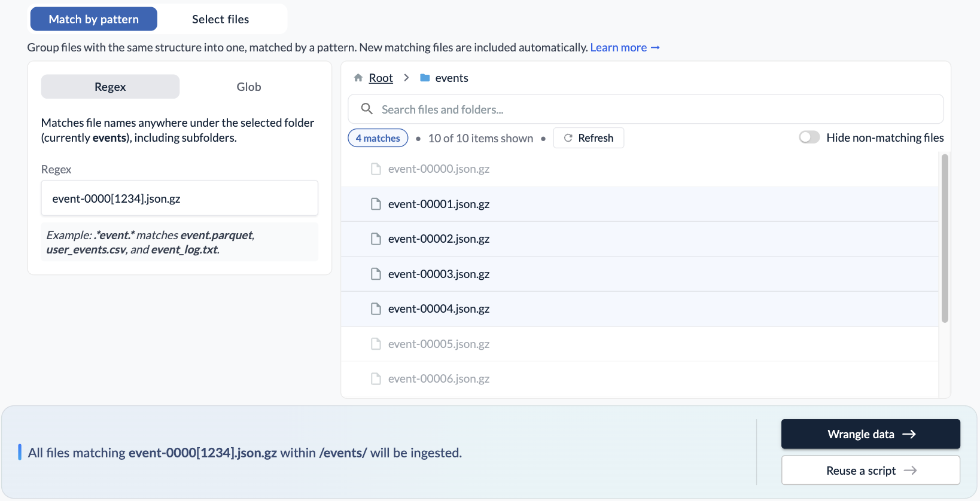Click file icon of event-00004.json.gz
Viewport: 980px width, 501px height.
point(376,309)
